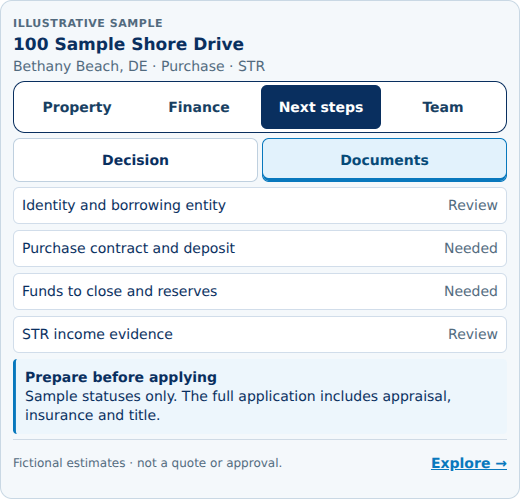
Task: Click Needed status for Funds to close
Action: pyautogui.click(x=471, y=291)
